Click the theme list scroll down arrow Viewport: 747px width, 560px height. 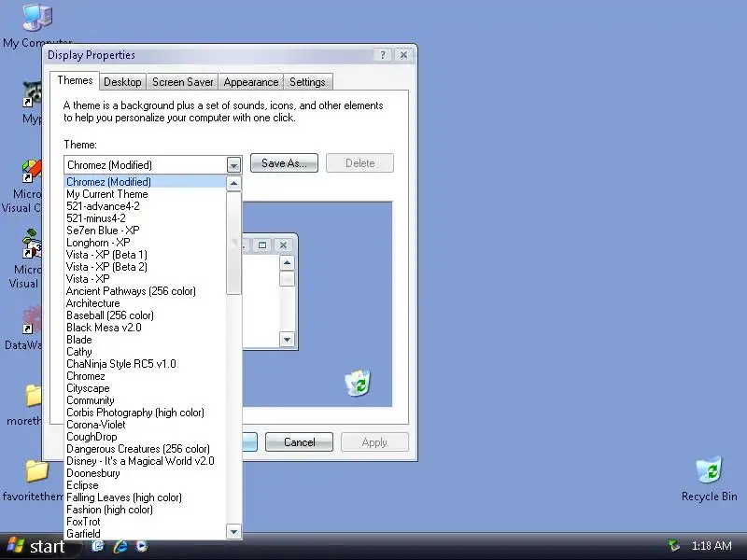tap(233, 531)
